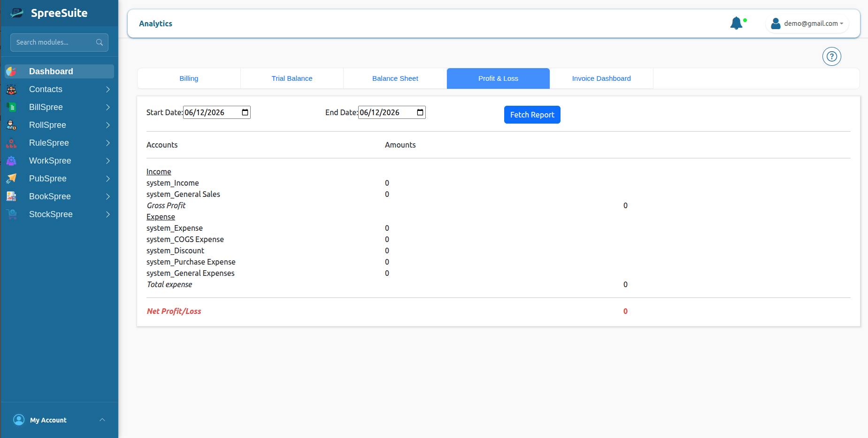Click the My Account label
The height and width of the screenshot is (438, 868).
pyautogui.click(x=48, y=420)
